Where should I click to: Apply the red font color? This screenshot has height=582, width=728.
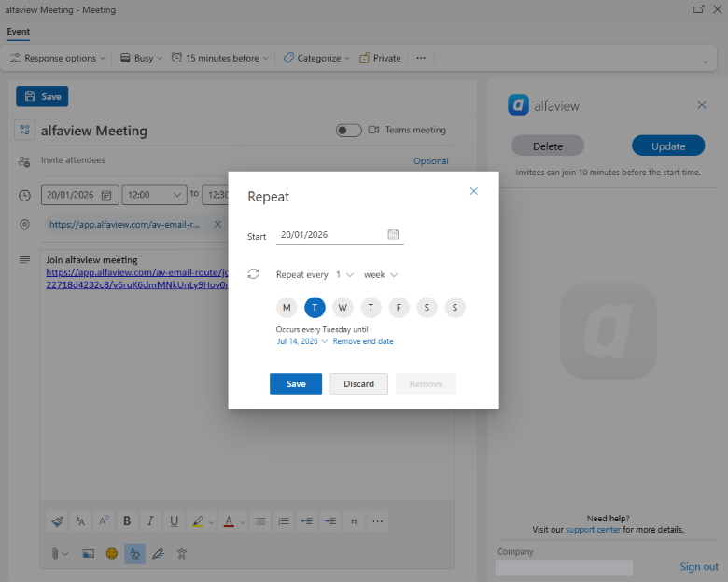click(x=229, y=521)
